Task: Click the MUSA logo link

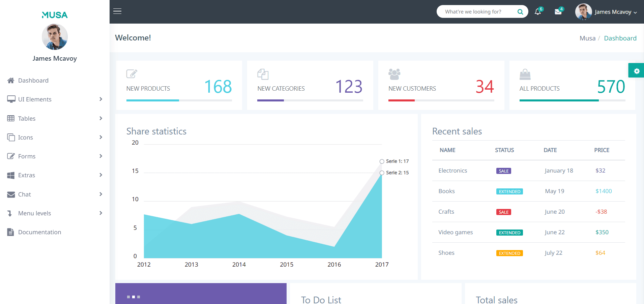Action: tap(55, 15)
